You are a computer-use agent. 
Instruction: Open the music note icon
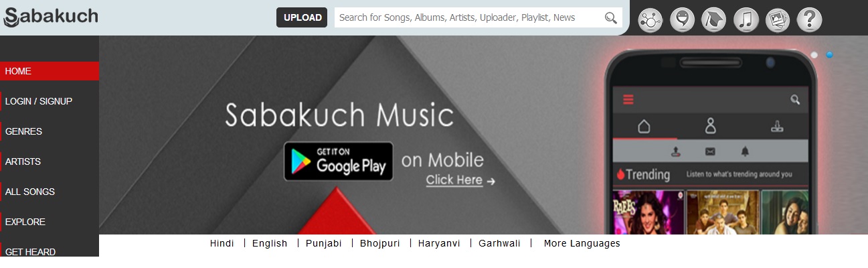[x=746, y=19]
